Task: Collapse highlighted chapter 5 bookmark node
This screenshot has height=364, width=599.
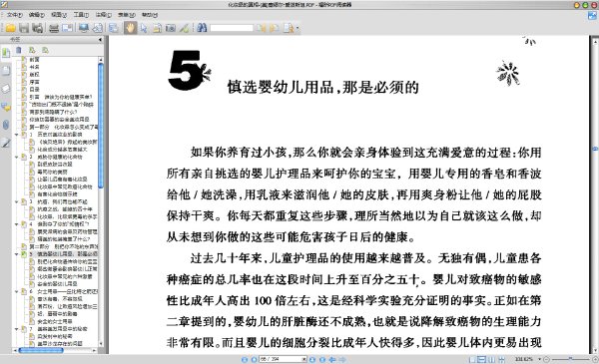Action: [16, 253]
